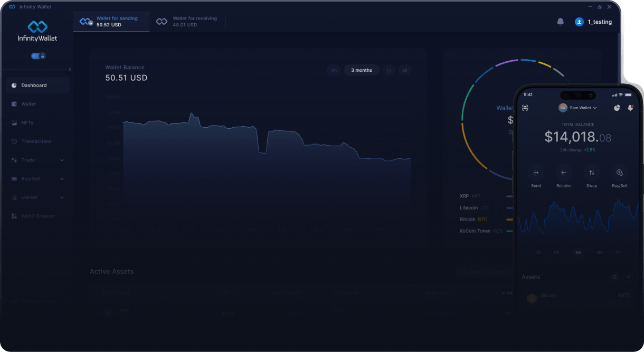This screenshot has width=644, height=352.
Task: Expand the Buy/Sell sidebar submenu chevron
Action: (62, 179)
